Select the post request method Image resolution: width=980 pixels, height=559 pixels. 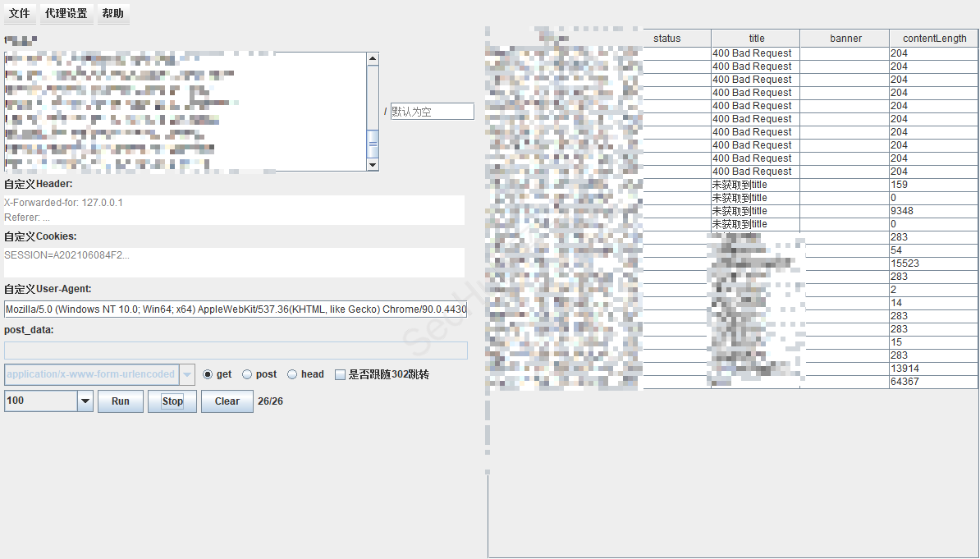pos(247,374)
